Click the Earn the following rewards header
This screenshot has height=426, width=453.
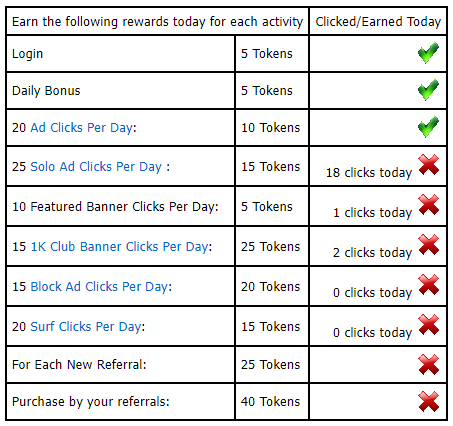pos(157,22)
